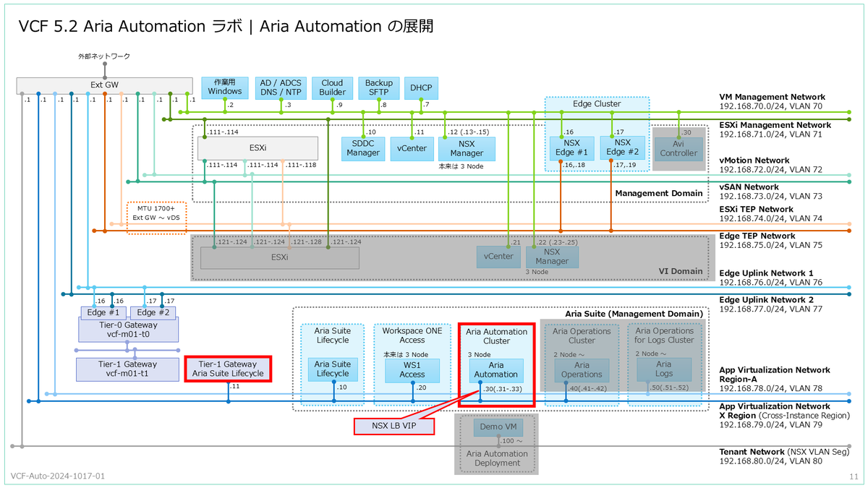Screen dimensions: 868x488
Task: Select the Edge #1 box above Tier-0 Gateway
Action: point(103,312)
